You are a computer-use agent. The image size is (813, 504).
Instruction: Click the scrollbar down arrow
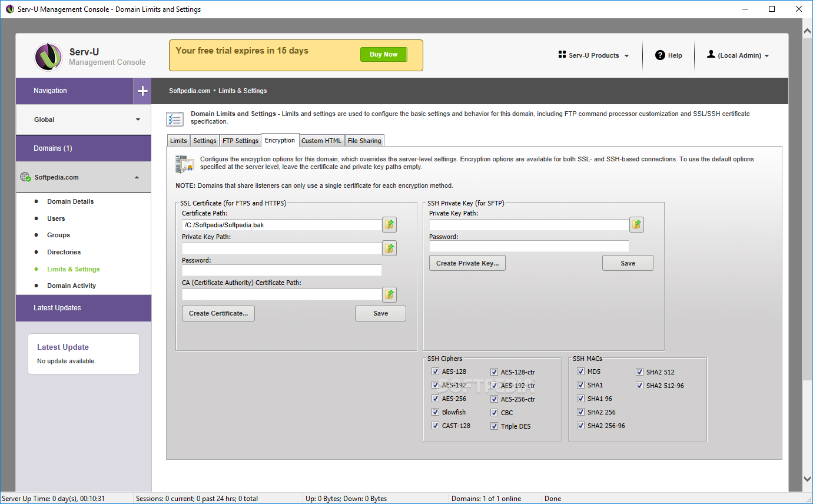pos(807,479)
